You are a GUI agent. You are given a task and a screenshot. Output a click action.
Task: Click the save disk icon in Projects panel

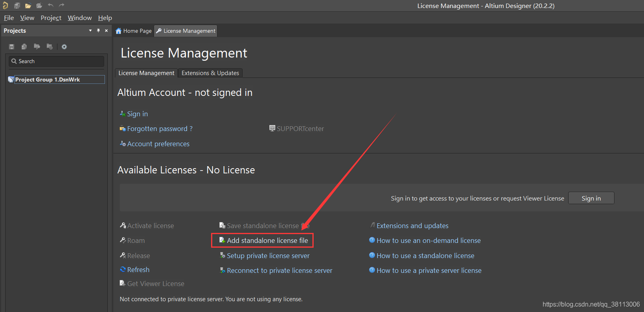tap(12, 47)
